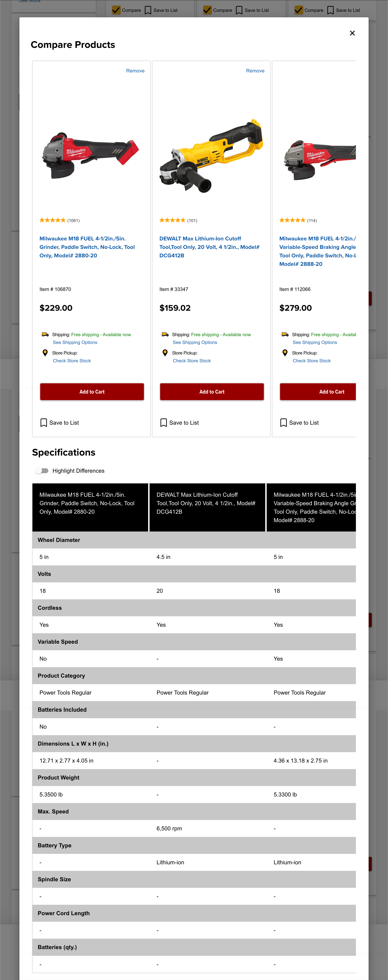Toggle the Highlight Differences switch

(42, 471)
